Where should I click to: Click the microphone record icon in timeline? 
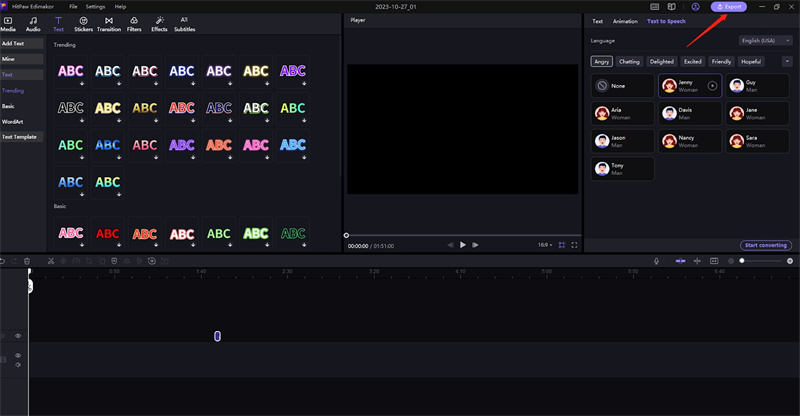tap(657, 261)
